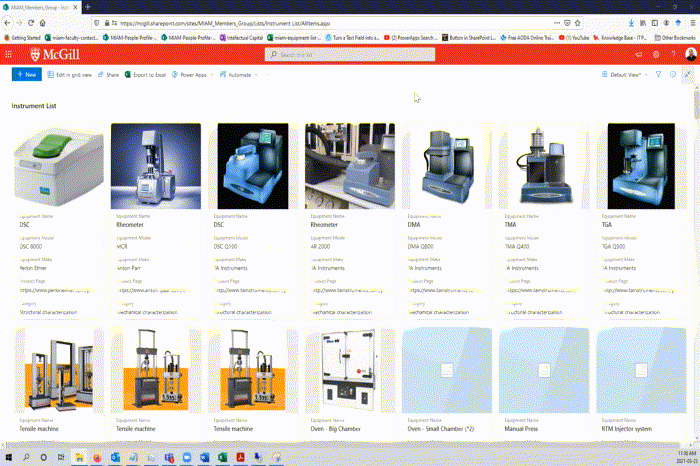Open the help question mark icon
700x466 pixels.
click(673, 54)
